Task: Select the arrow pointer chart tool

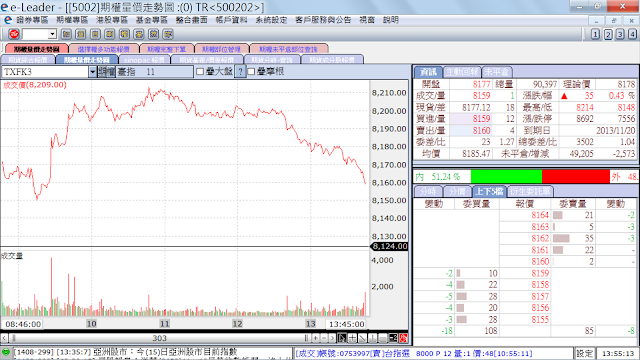Action: point(342,338)
